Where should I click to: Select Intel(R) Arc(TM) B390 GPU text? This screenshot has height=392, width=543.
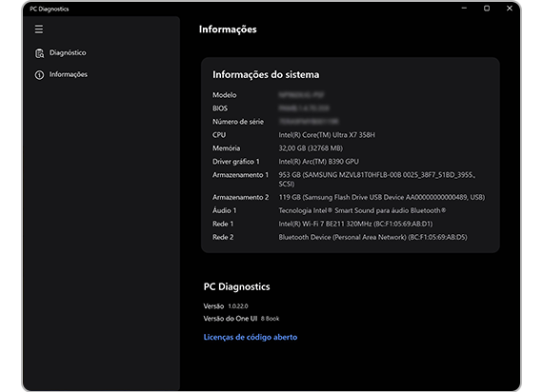point(318,162)
